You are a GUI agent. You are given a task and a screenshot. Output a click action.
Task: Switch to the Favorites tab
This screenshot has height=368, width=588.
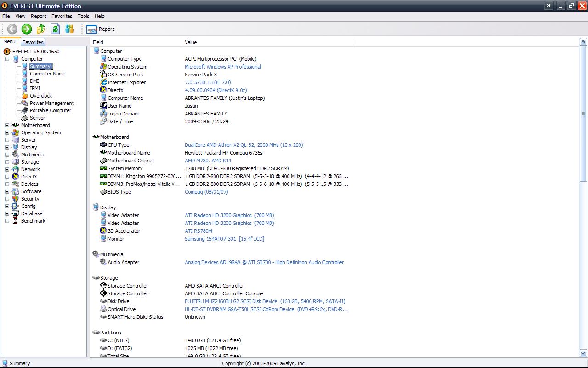point(33,42)
